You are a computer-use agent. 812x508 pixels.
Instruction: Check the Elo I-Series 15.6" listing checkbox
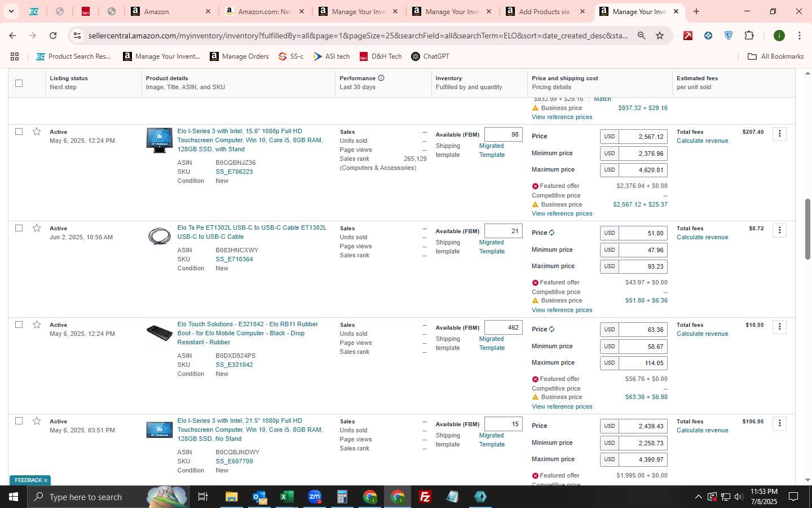[x=19, y=132]
